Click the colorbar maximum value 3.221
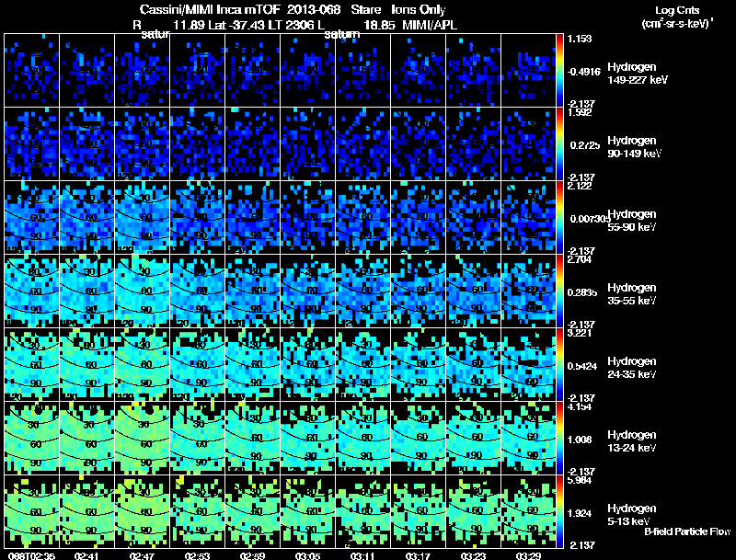Viewport: 736px width, 560px height. click(580, 334)
